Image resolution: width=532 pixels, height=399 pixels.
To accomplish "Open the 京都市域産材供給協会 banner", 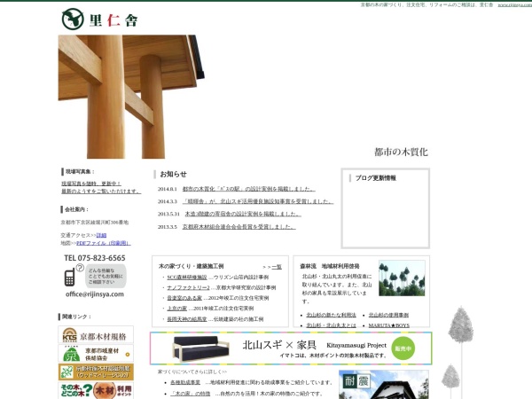I will 96,354.
